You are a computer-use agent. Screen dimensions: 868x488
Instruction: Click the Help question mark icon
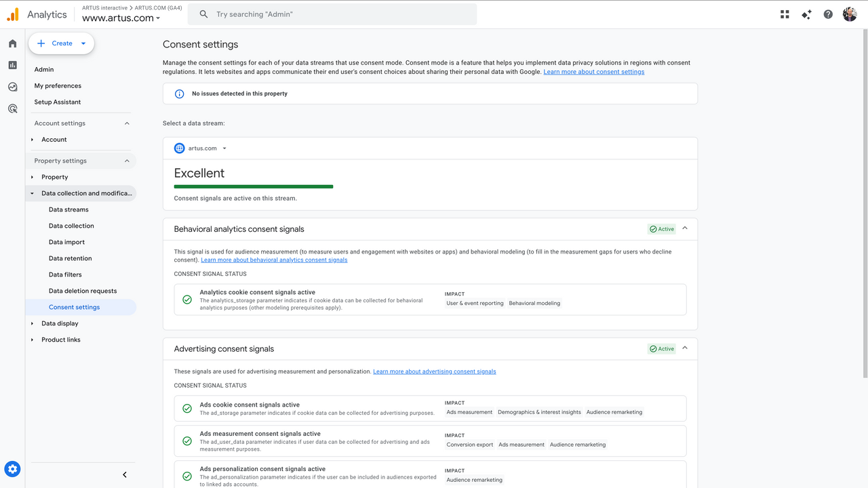(828, 14)
